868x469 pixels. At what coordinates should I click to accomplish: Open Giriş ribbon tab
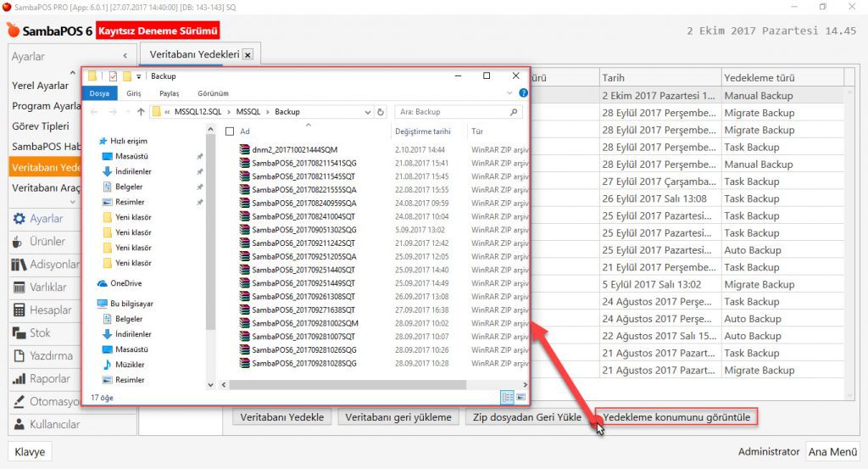click(133, 93)
